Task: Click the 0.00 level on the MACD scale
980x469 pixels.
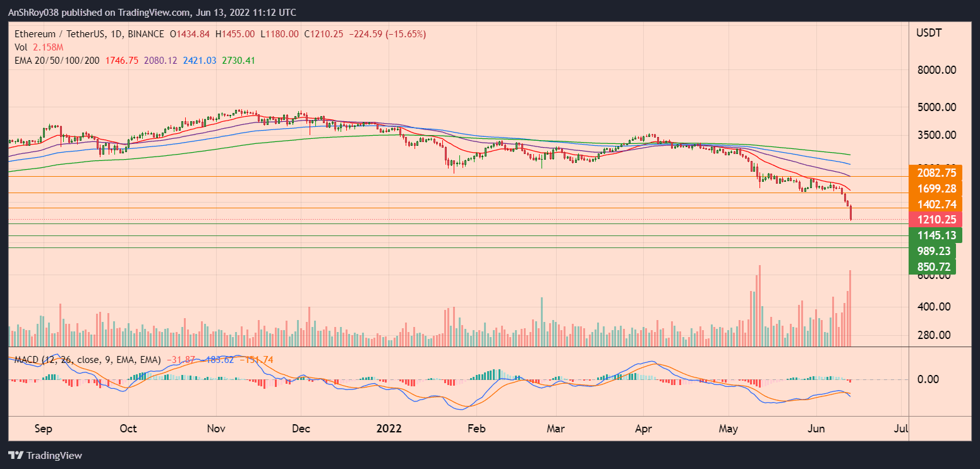Action: pyautogui.click(x=929, y=379)
